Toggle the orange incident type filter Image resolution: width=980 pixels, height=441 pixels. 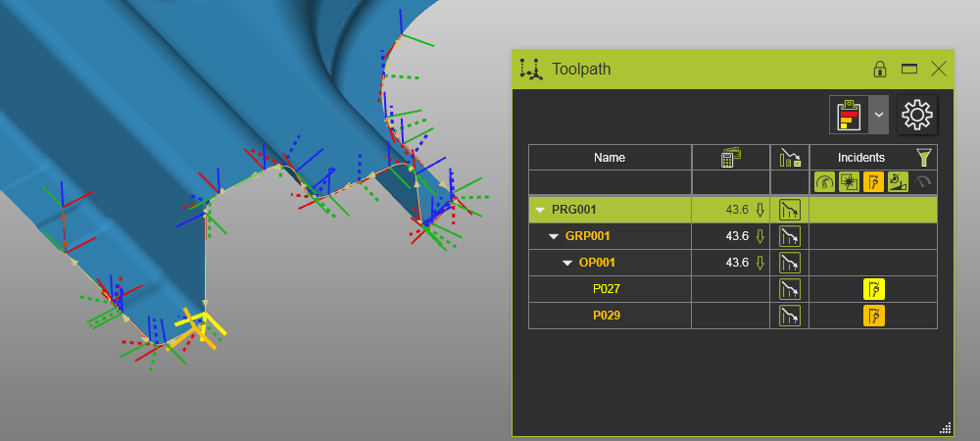pyautogui.click(x=873, y=182)
